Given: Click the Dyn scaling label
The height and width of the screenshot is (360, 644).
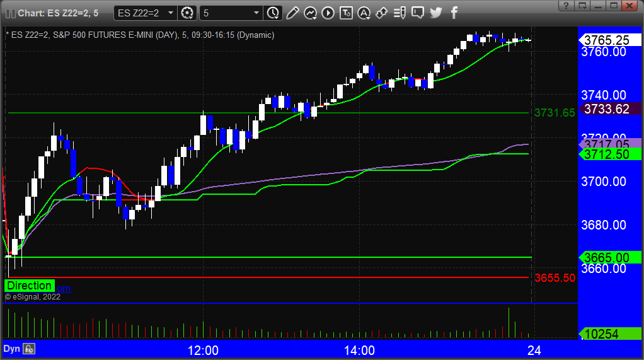Looking at the screenshot, I should coord(11,349).
